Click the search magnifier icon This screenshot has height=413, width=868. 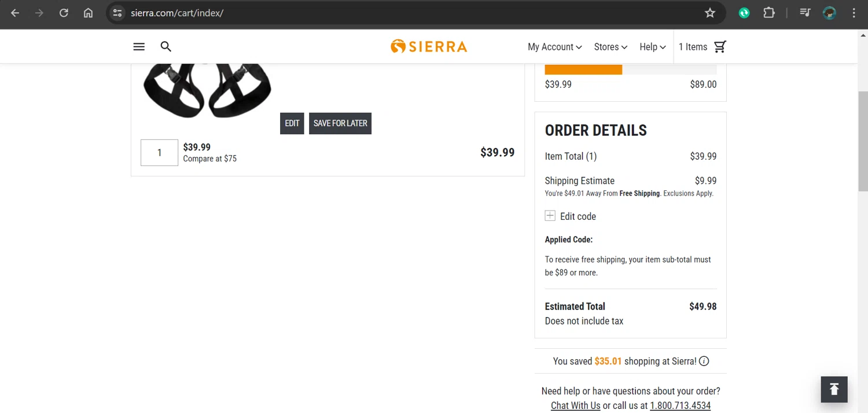pyautogui.click(x=166, y=47)
